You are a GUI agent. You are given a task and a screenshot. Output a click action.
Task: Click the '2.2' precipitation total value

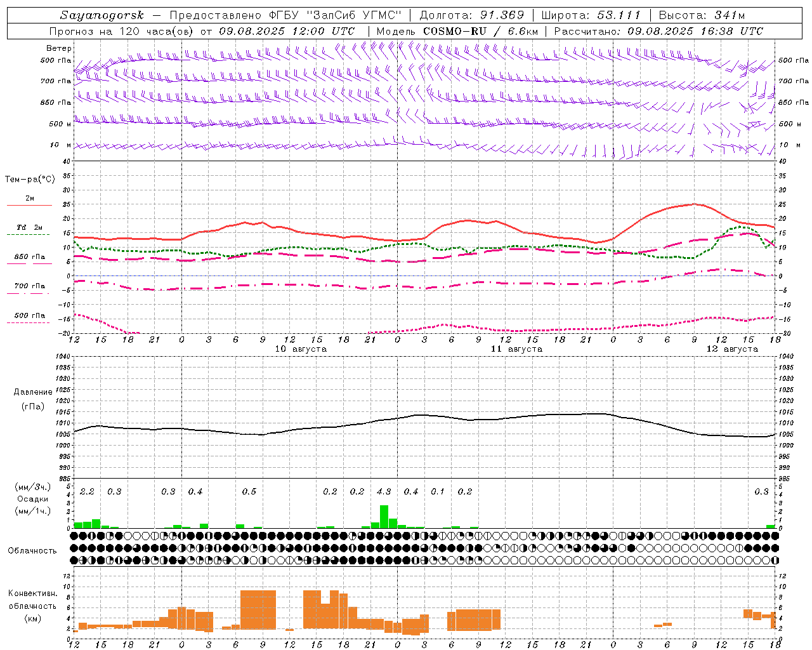87,491
